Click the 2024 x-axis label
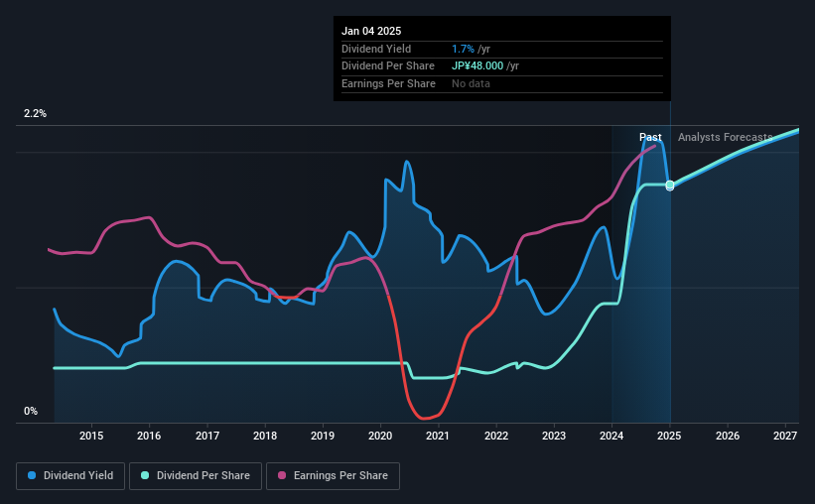The image size is (815, 504). [611, 436]
